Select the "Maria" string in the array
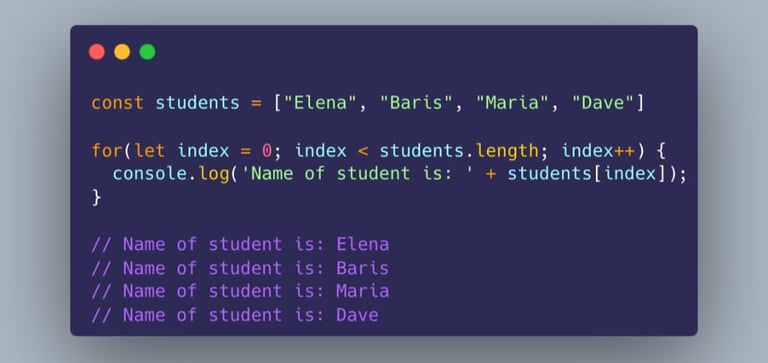 (513, 103)
